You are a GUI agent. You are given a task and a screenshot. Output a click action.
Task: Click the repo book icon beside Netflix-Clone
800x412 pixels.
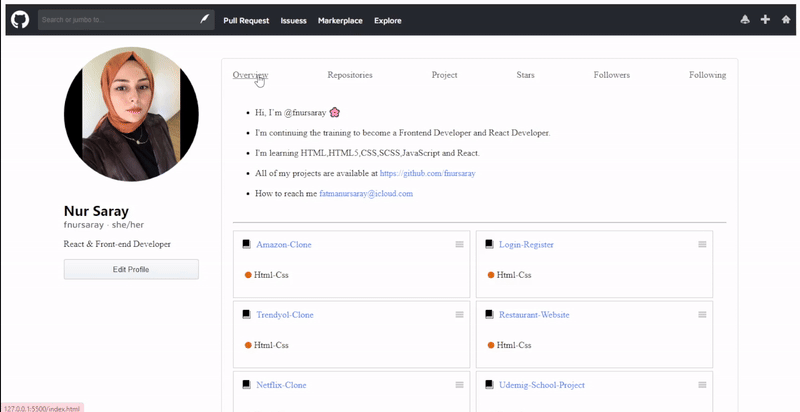click(246, 385)
